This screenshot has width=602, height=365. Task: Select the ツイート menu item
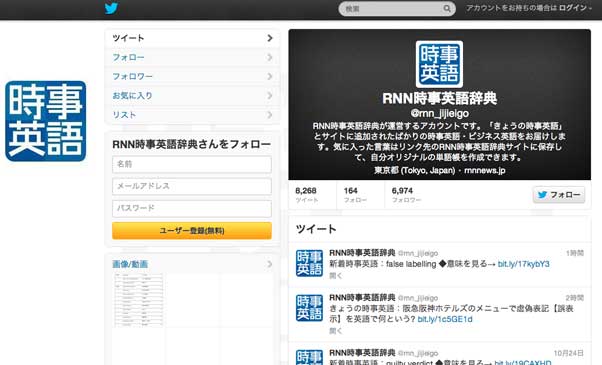point(192,38)
